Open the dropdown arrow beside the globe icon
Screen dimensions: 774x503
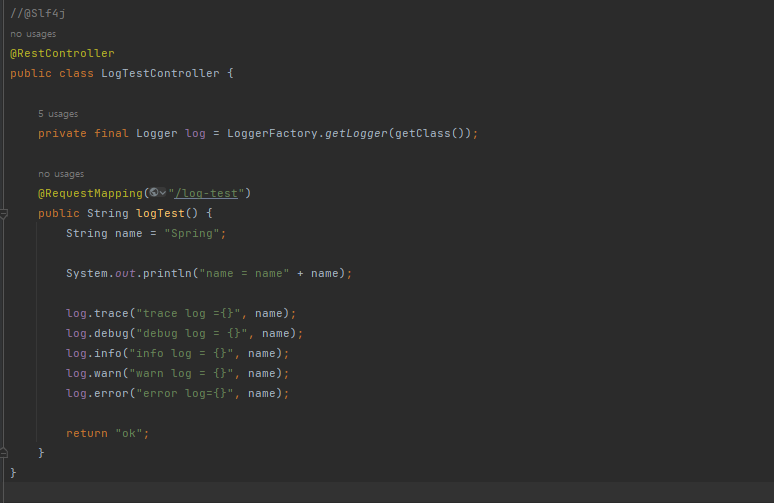162,193
